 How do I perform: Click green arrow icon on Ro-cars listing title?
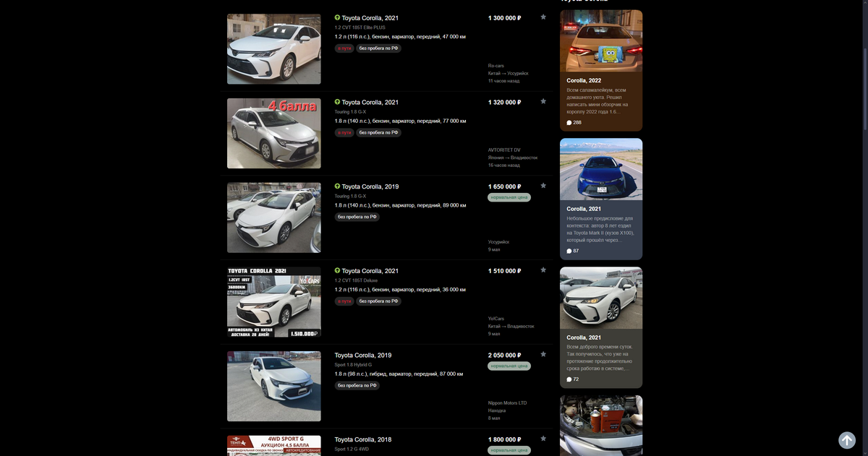point(337,17)
